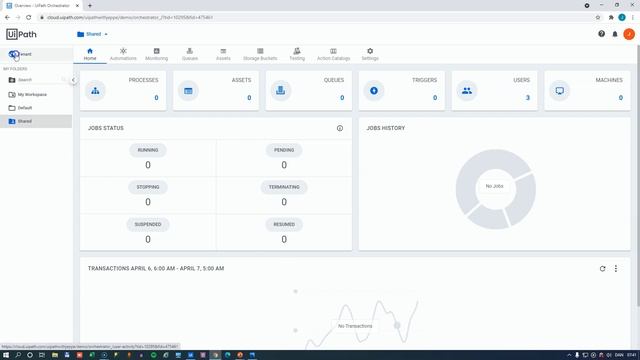The height and width of the screenshot is (360, 640).
Task: Go to the Queues tab
Action: pyautogui.click(x=190, y=54)
